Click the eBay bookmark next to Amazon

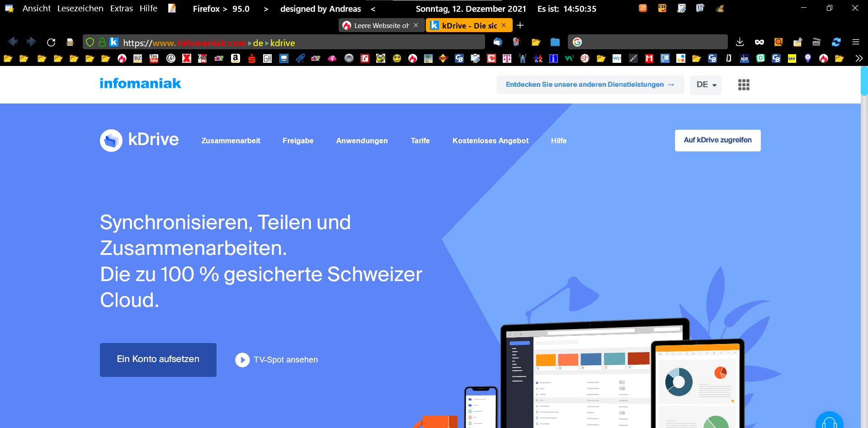(x=219, y=58)
